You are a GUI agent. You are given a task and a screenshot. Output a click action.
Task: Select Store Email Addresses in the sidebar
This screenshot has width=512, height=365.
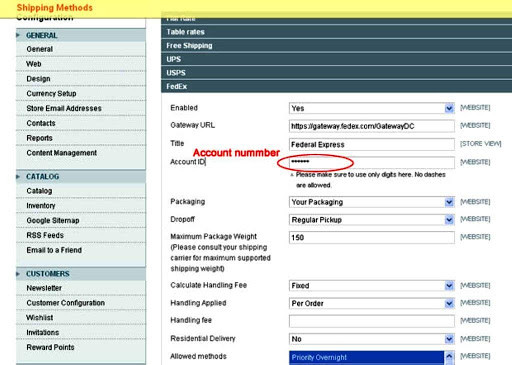[x=81, y=108]
